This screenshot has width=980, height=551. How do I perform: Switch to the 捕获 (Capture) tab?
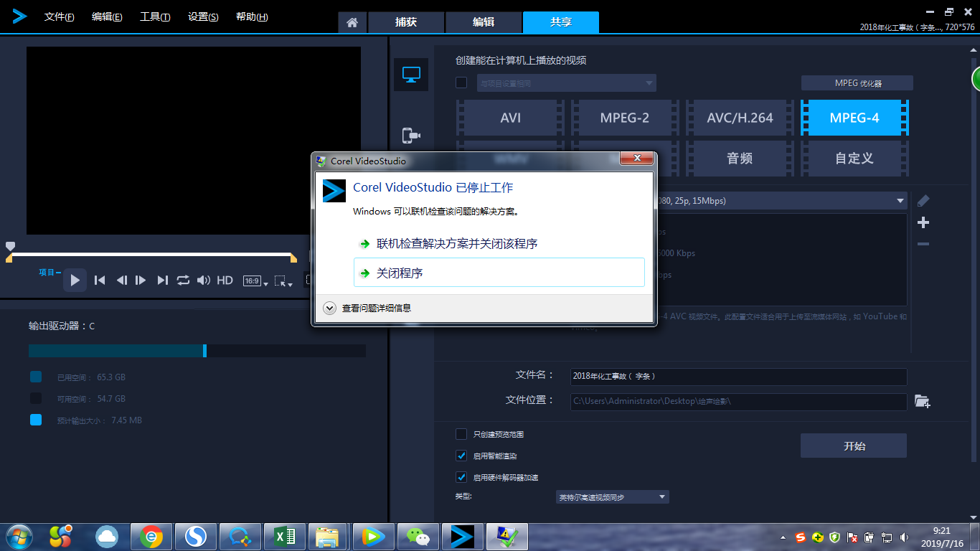pyautogui.click(x=406, y=22)
